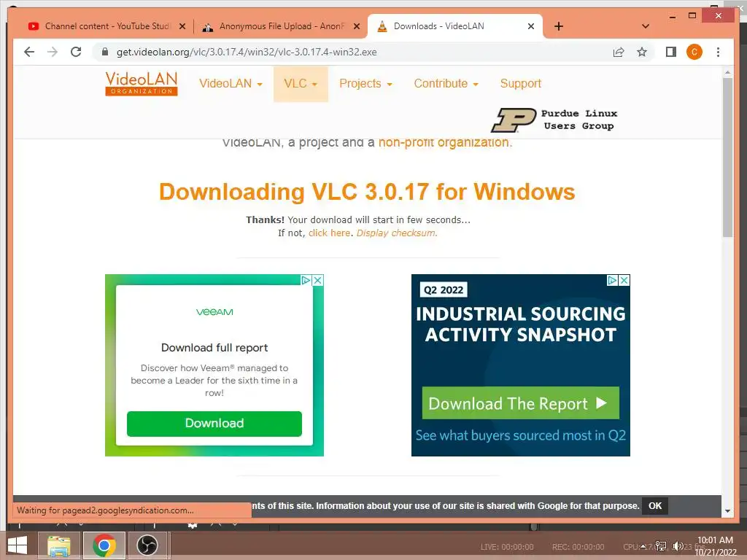Expand the VLC navigation dropdown
The height and width of the screenshot is (560, 747).
[301, 84]
